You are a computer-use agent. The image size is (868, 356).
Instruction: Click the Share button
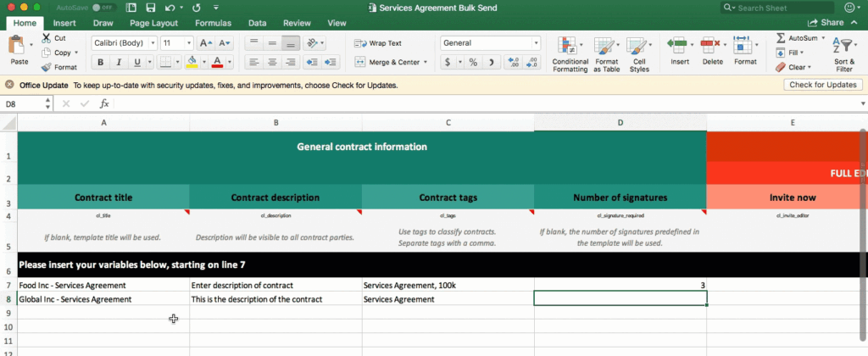826,23
